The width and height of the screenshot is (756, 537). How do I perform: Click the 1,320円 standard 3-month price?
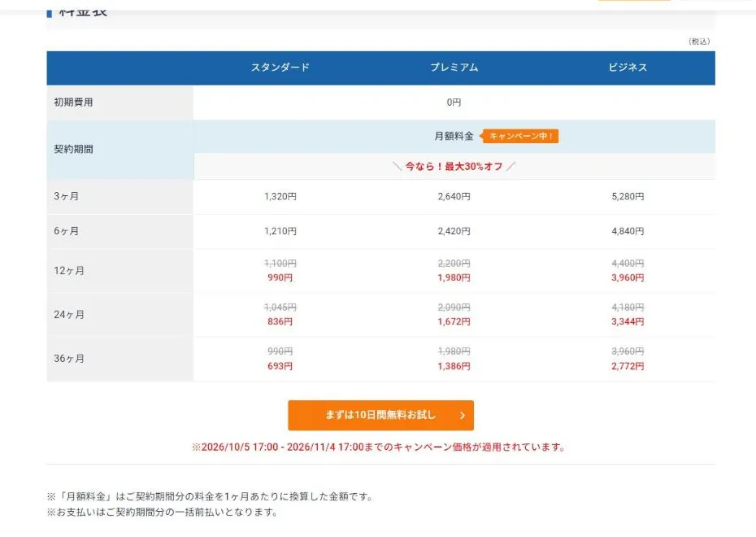(x=280, y=196)
